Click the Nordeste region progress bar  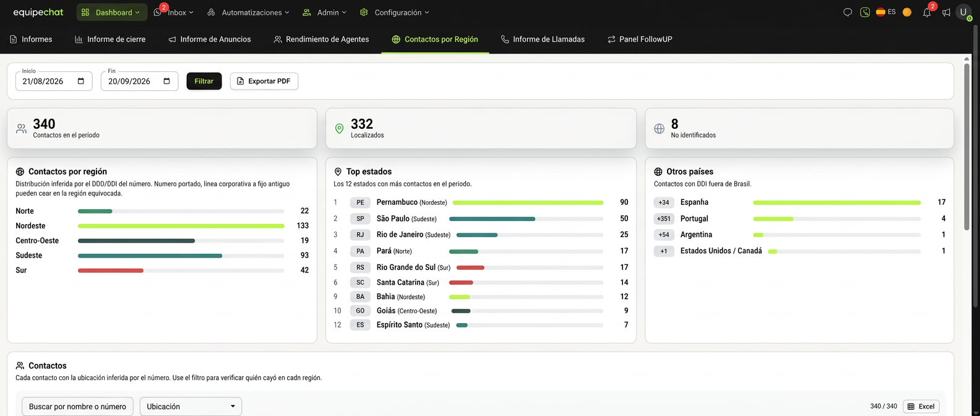[181, 226]
